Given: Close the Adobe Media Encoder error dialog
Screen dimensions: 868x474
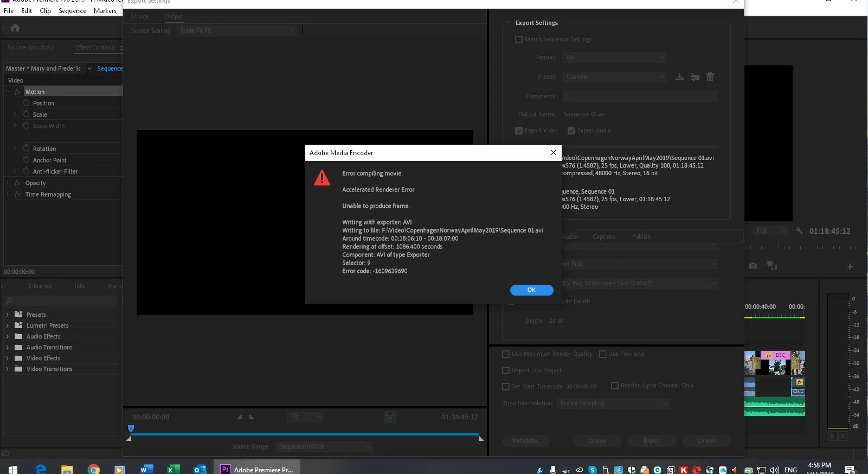Looking at the screenshot, I should click(x=553, y=152).
